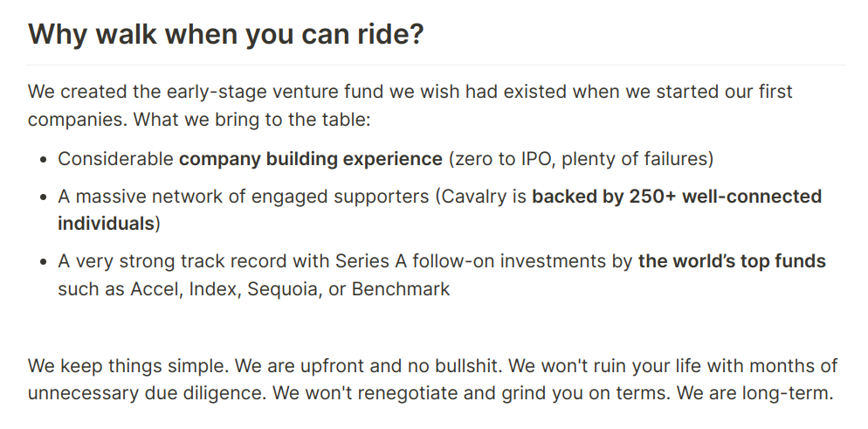Viewport: 868px width, 429px height.
Task: Click the fund name "Sequoia"
Action: point(282,289)
